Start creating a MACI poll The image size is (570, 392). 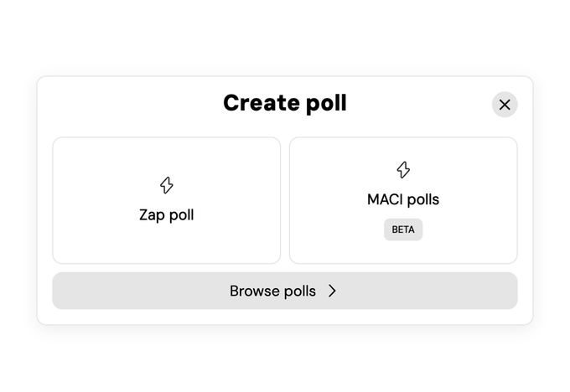(403, 201)
